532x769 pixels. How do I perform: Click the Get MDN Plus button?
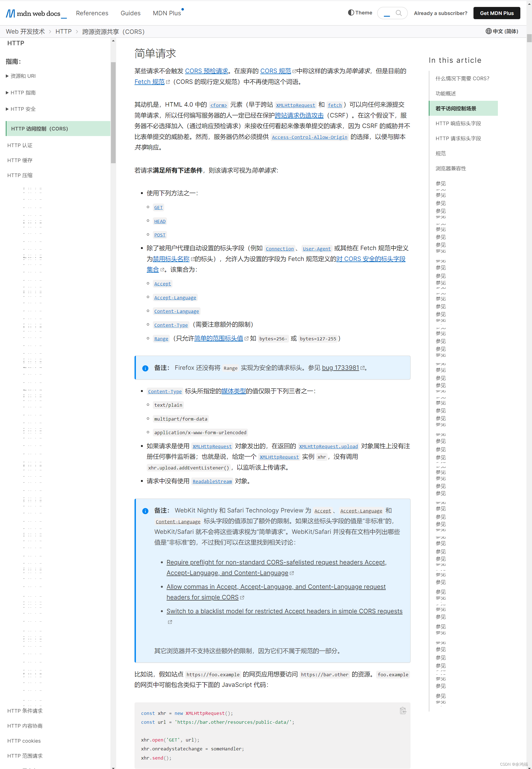pos(497,13)
